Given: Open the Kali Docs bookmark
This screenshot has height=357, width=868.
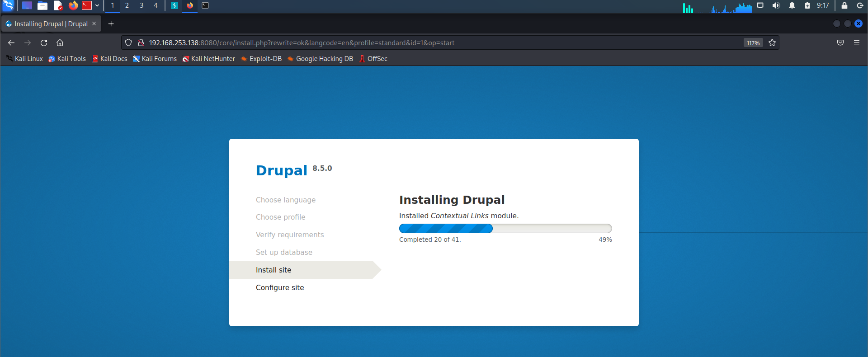Looking at the screenshot, I should pyautogui.click(x=109, y=59).
